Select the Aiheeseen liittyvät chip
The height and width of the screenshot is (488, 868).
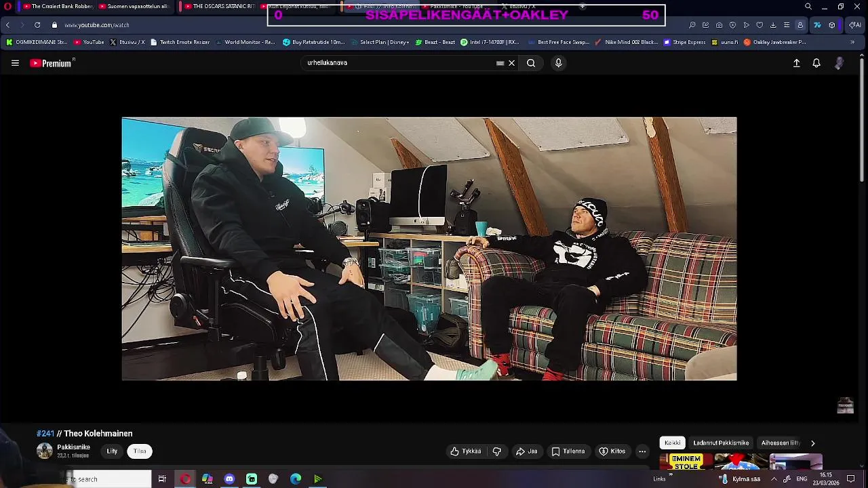pos(781,443)
